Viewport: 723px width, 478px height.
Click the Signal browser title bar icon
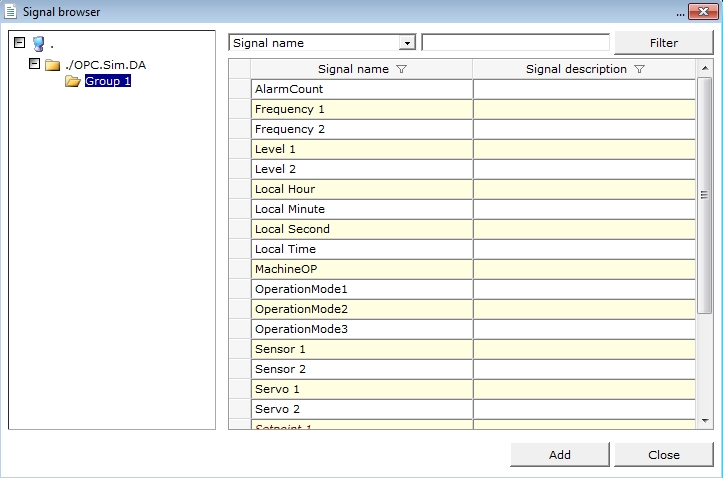pyautogui.click(x=11, y=11)
